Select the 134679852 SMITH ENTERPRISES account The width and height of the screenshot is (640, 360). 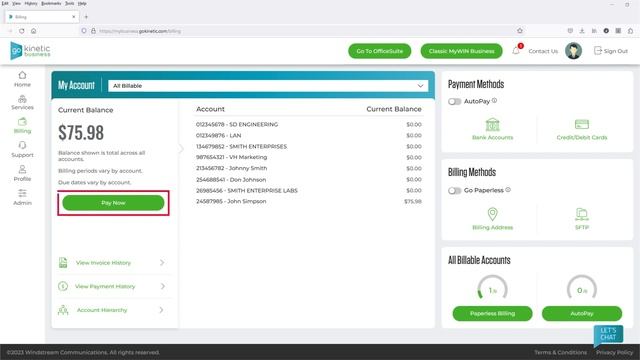[309, 147]
